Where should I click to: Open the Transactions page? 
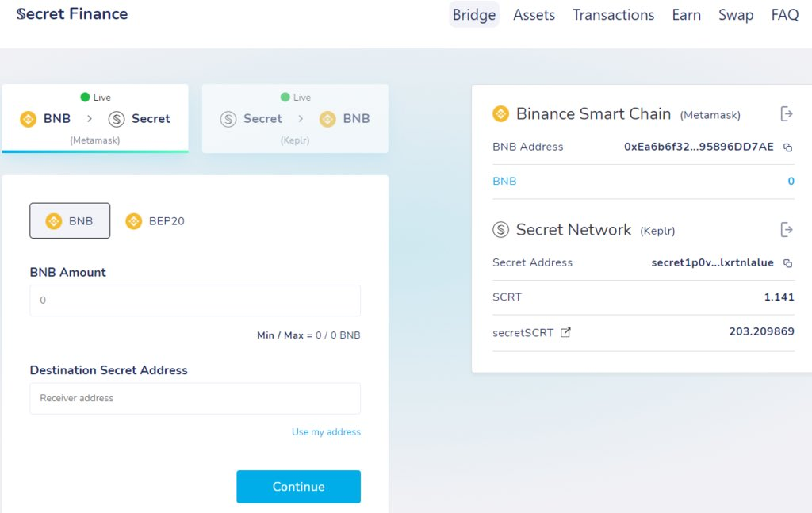pyautogui.click(x=613, y=15)
